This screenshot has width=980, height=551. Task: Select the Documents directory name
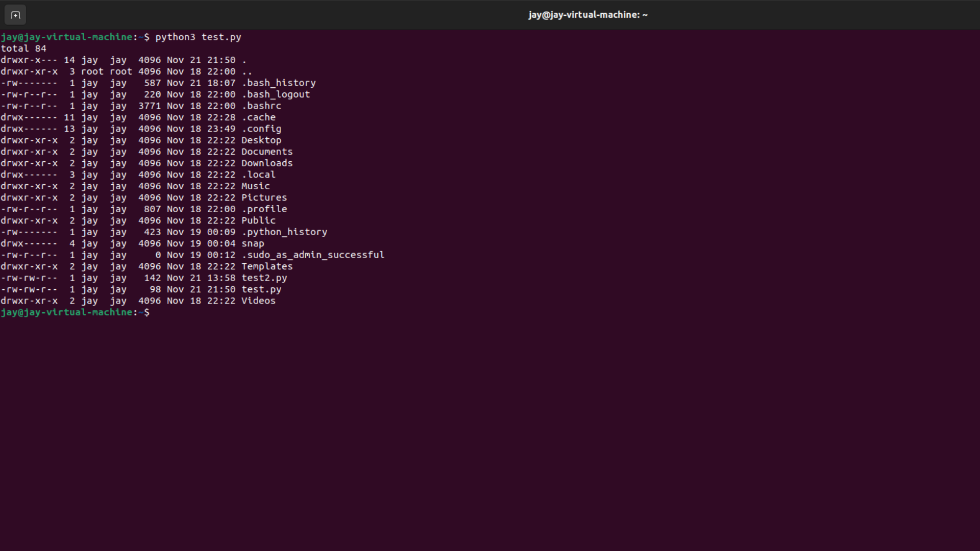(267, 152)
